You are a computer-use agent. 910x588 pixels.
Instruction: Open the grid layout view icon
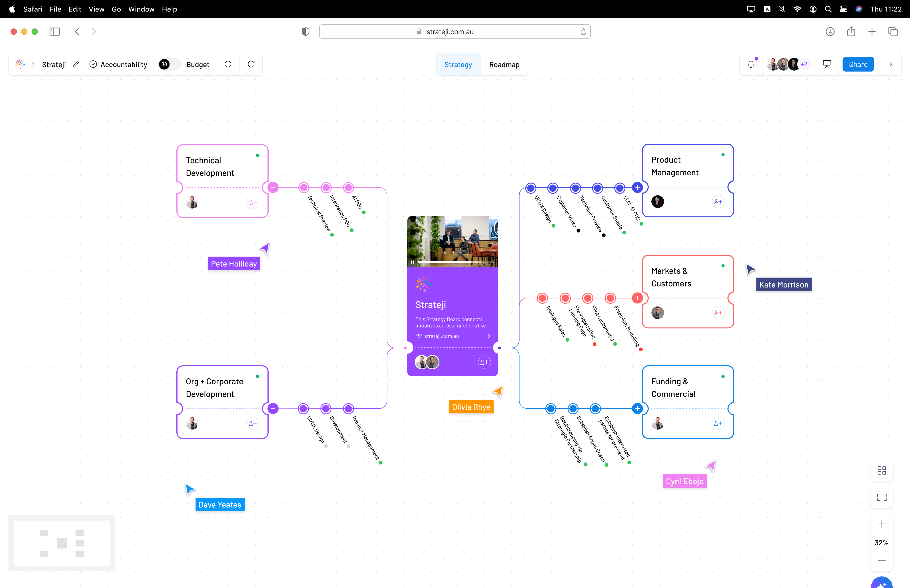point(881,470)
